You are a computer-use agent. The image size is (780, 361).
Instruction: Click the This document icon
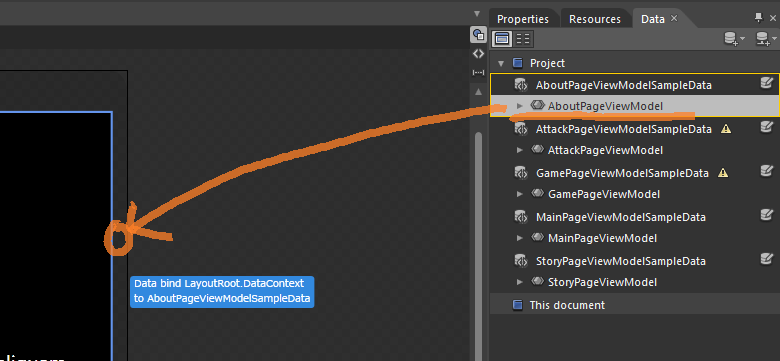[518, 305]
